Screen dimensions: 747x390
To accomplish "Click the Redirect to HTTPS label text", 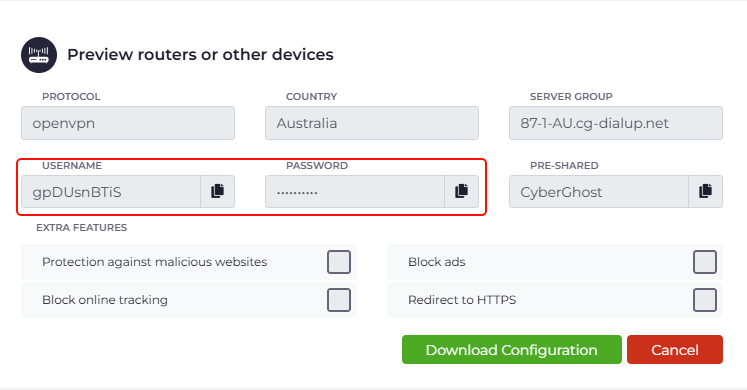I will coord(462,300).
